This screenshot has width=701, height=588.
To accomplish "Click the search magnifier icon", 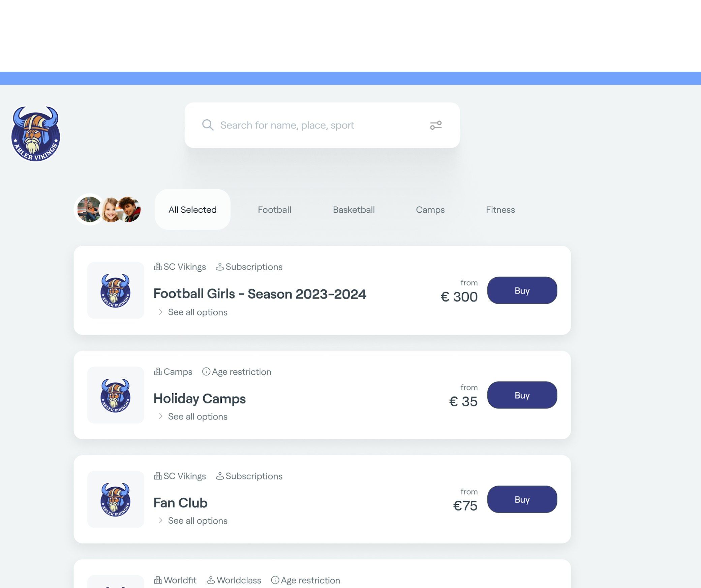I will 208,125.
